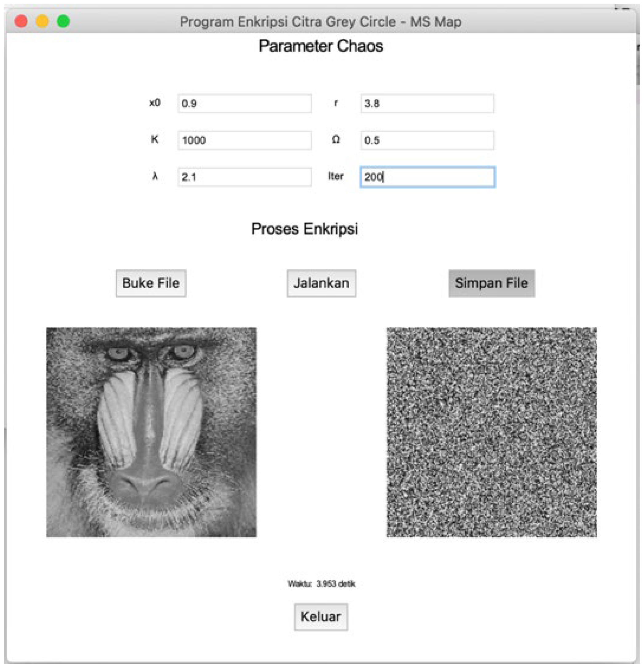This screenshot has width=644, height=668.
Task: Click the x0 input field
Action: 244,103
